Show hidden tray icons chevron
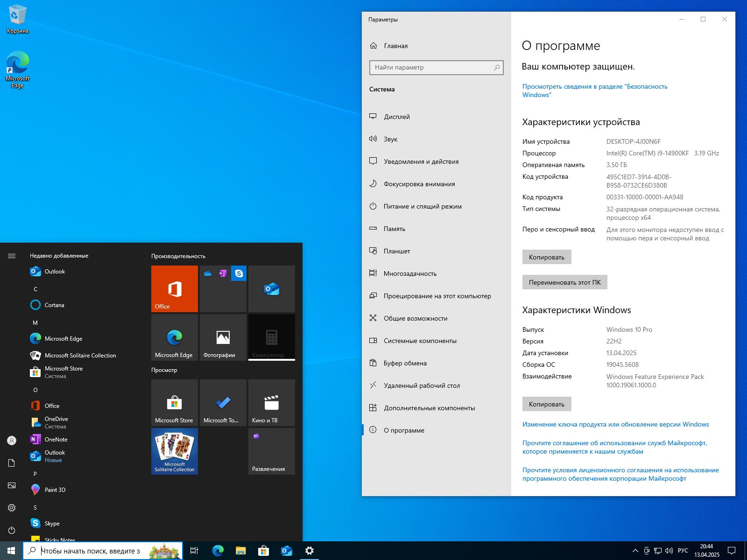The width and height of the screenshot is (747, 560). click(635, 551)
